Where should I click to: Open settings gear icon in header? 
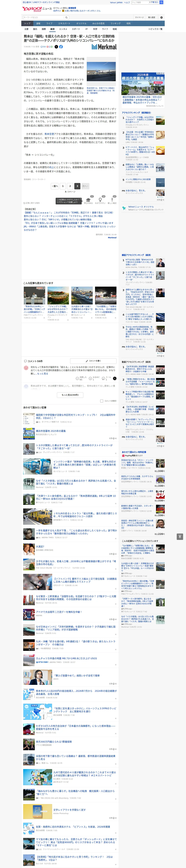coord(161,18)
